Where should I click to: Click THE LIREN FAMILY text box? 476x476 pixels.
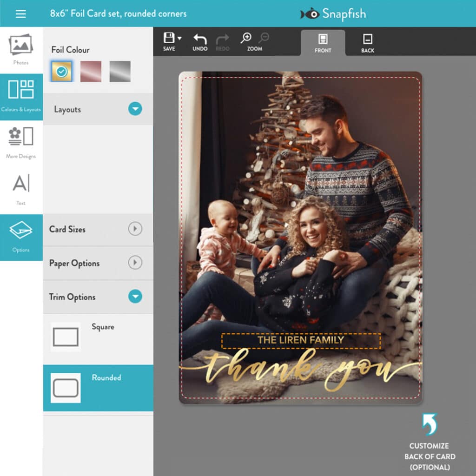click(x=301, y=341)
